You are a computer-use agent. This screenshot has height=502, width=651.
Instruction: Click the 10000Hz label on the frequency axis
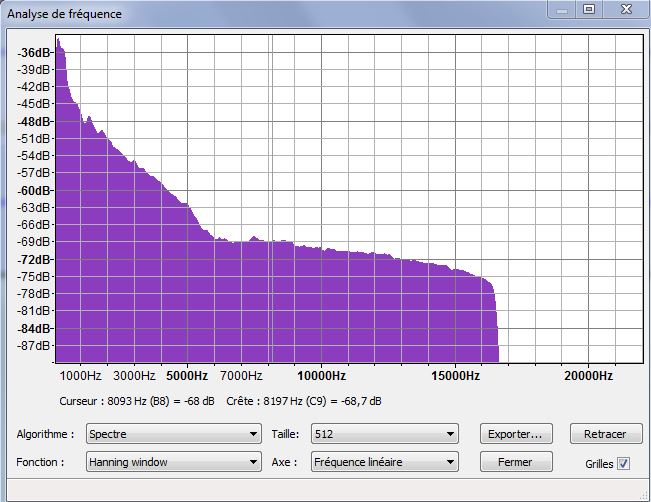(x=321, y=376)
